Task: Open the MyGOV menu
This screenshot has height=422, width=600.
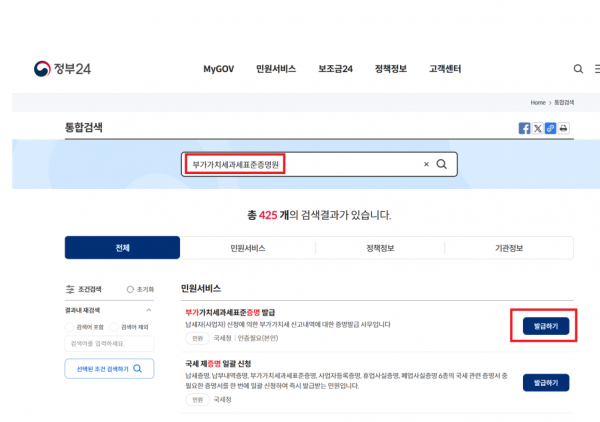Action: pyautogui.click(x=218, y=69)
